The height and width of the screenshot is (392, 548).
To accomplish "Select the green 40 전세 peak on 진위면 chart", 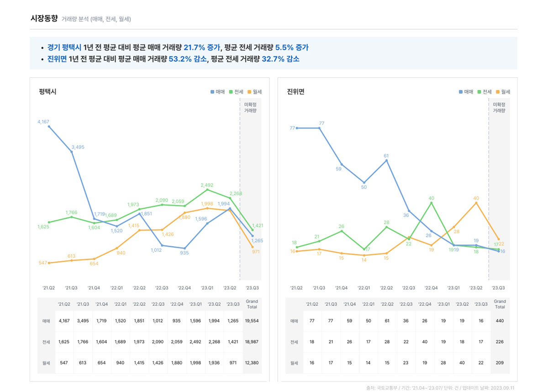I will click(x=431, y=202).
